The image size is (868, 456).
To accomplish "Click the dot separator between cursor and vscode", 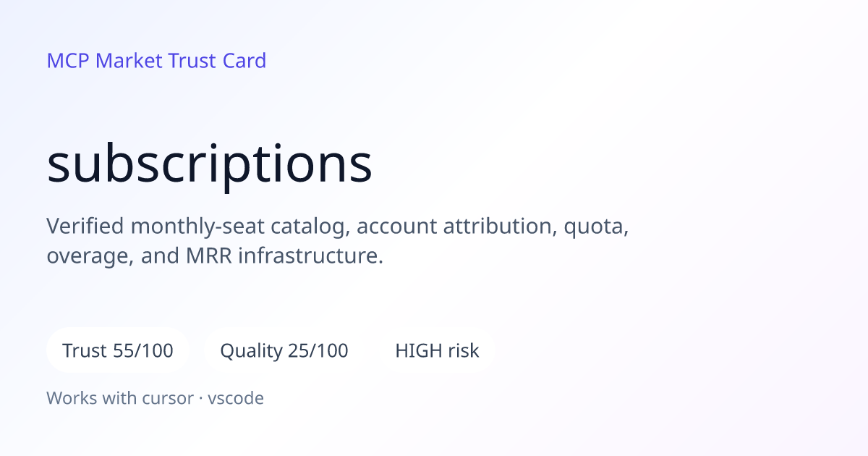I will click(x=201, y=399).
